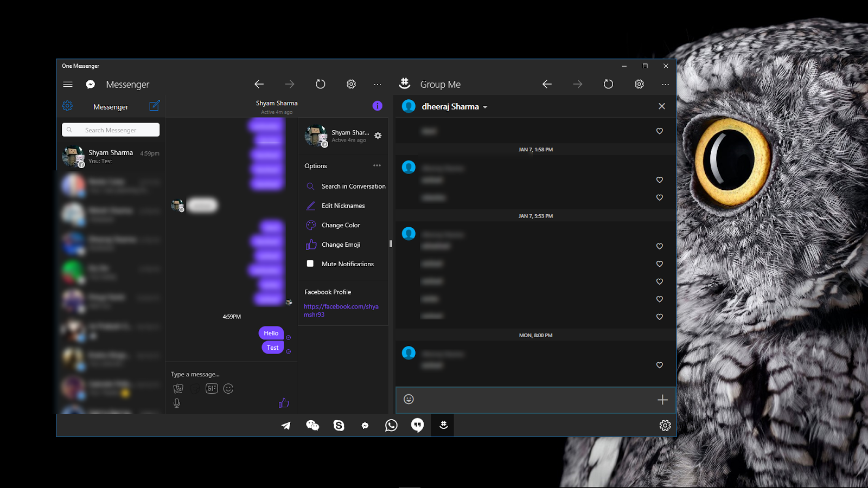Record a voice message with microphone
The image size is (868, 488).
coord(177,403)
